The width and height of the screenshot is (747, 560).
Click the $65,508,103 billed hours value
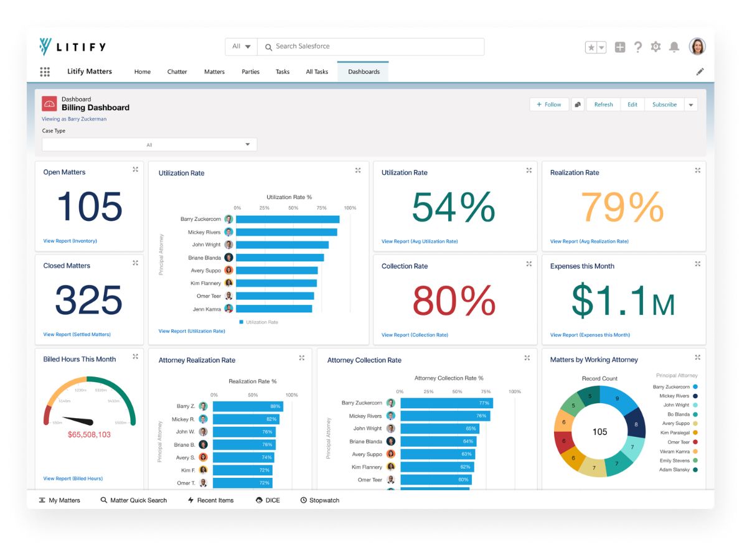pyautogui.click(x=89, y=434)
